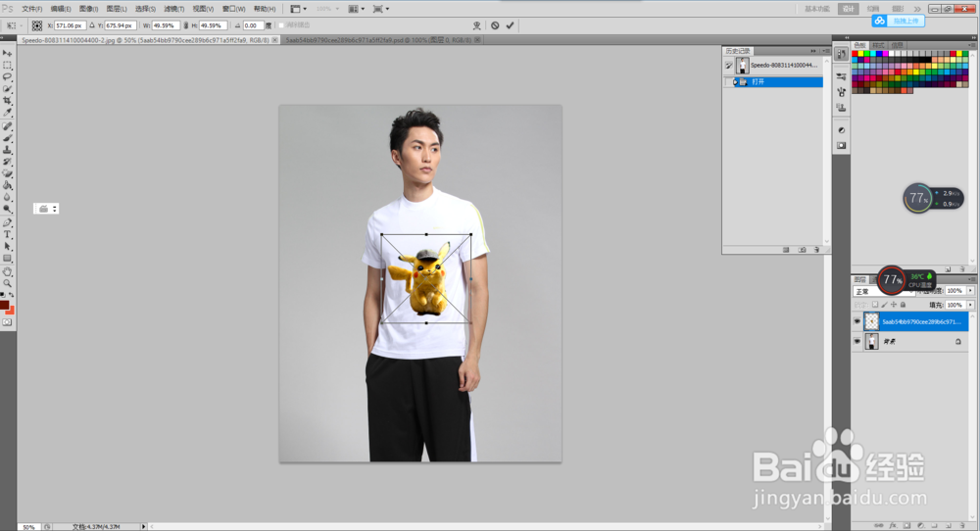This screenshot has height=531, width=980.
Task: Toggle lock image pixels in Layers panel
Action: pyautogui.click(x=884, y=305)
